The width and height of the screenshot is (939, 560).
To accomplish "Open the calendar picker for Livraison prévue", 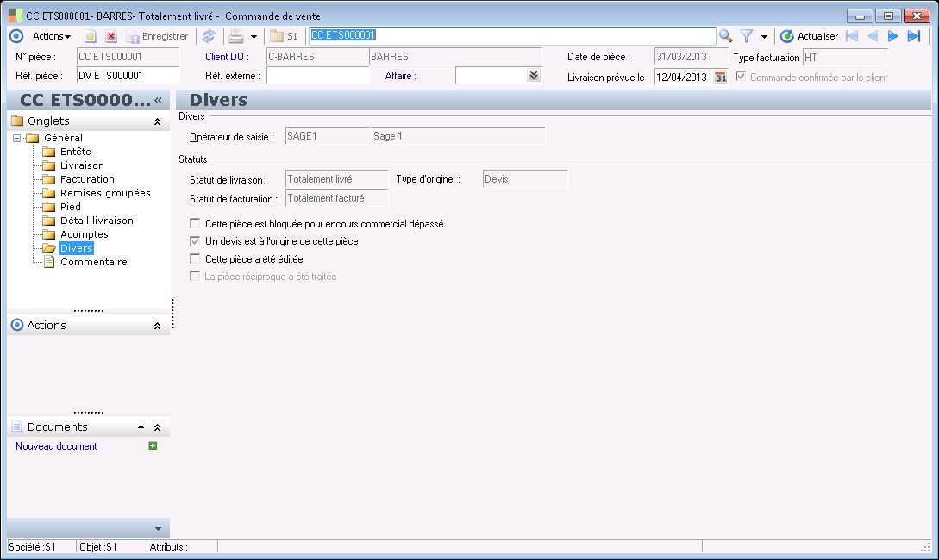I will [x=720, y=77].
